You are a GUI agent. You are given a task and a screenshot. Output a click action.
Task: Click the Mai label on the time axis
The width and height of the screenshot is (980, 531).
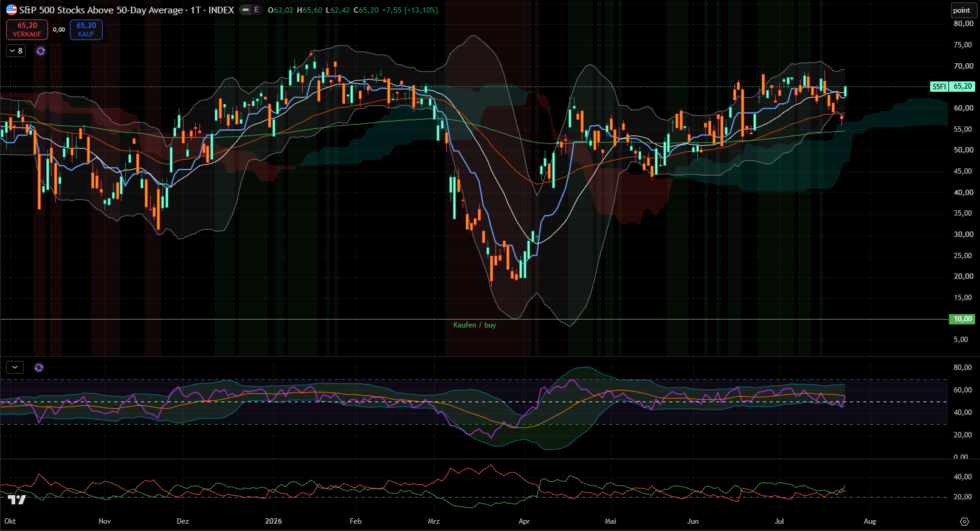610,521
